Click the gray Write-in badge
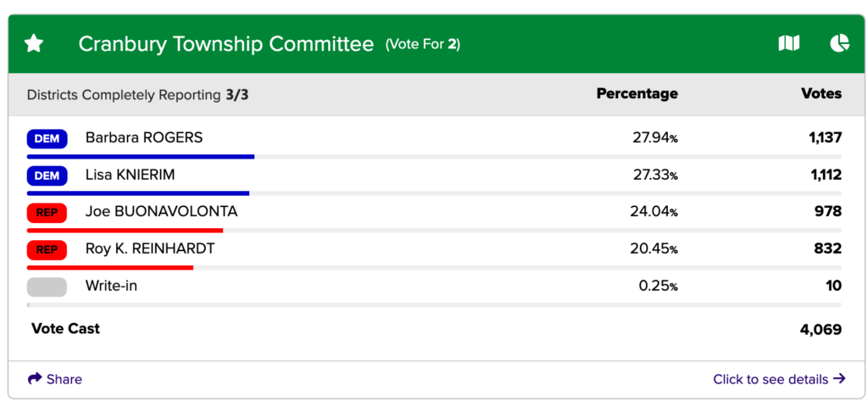Screen dimensions: 868x413 pyautogui.click(x=47, y=287)
